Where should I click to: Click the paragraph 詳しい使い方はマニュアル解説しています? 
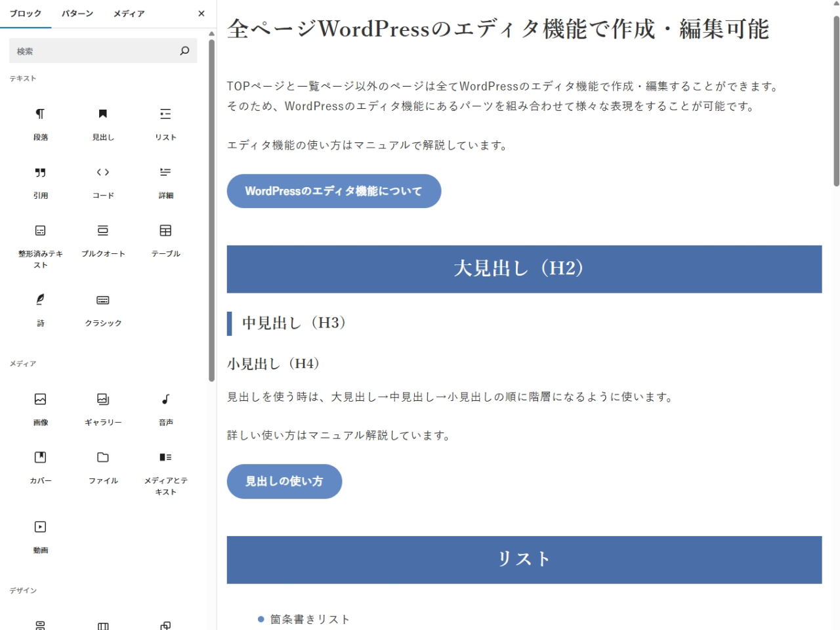point(339,435)
